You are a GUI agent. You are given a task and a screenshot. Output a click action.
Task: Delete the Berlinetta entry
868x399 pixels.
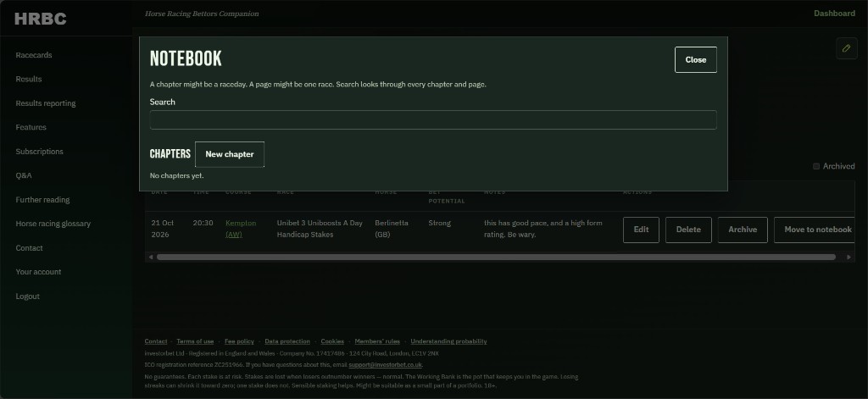[688, 230]
